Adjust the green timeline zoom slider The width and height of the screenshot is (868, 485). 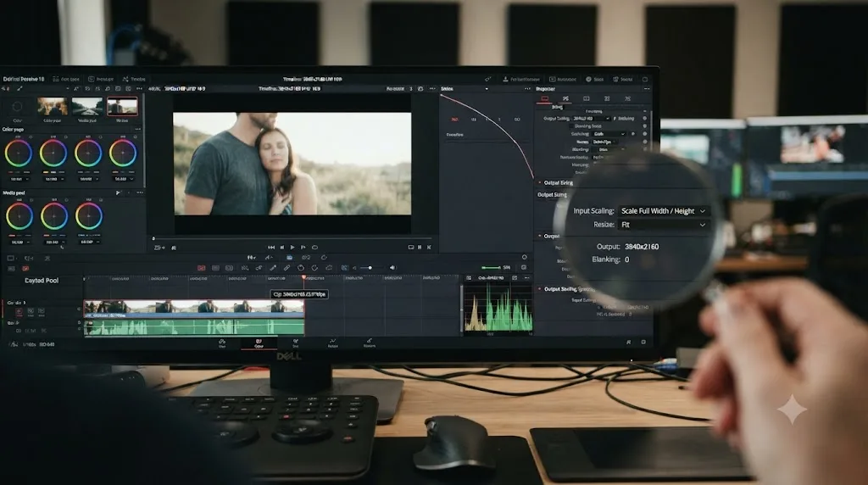491,268
